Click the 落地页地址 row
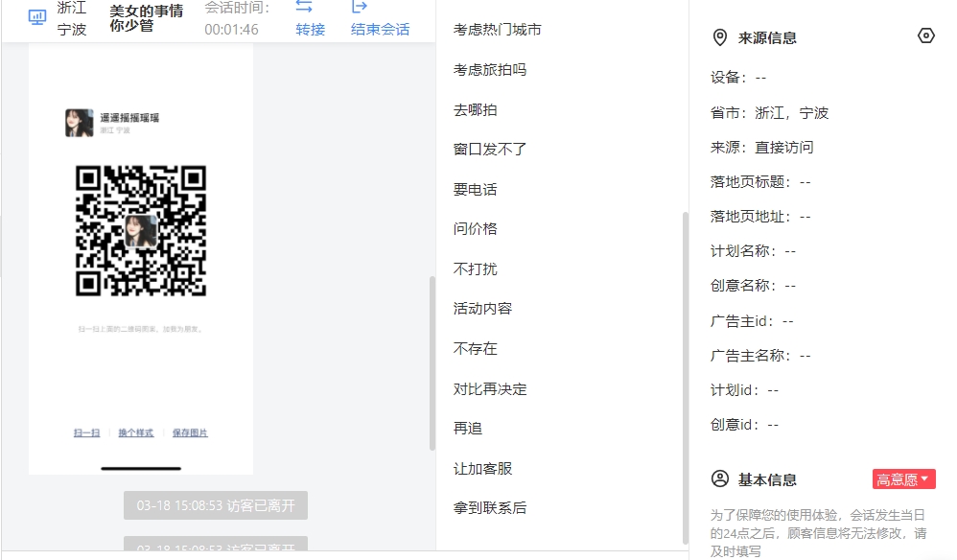This screenshot has width=957, height=560. click(x=760, y=217)
